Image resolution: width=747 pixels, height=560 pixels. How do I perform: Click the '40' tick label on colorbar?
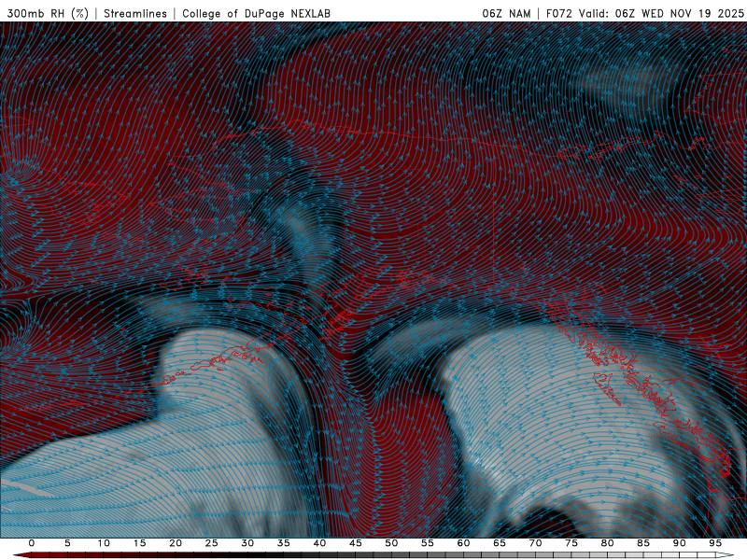(319, 543)
